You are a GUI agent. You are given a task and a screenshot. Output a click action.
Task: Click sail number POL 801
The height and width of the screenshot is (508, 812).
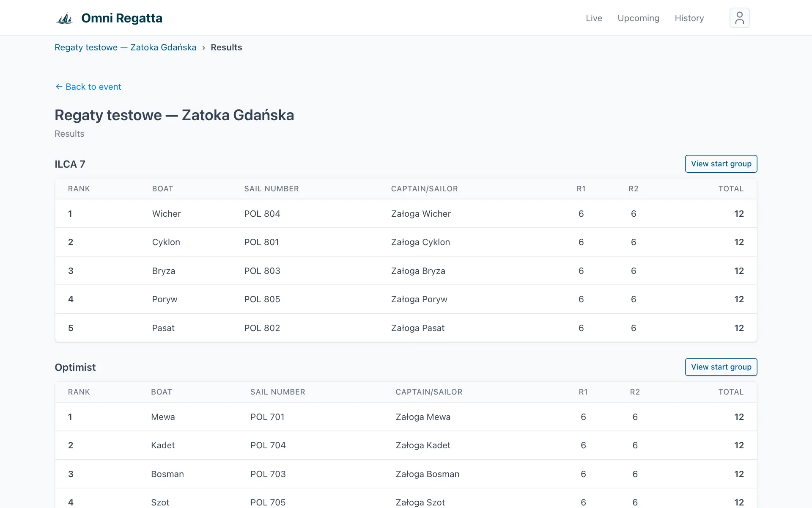click(261, 242)
